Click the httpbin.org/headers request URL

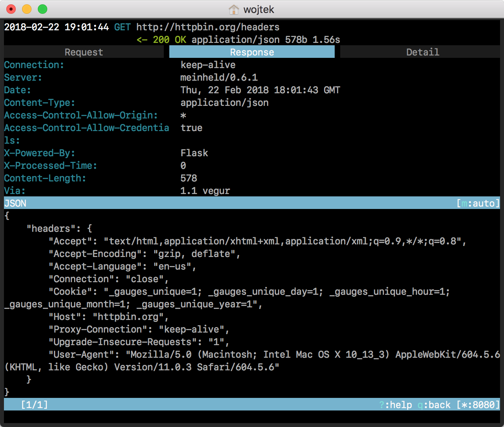(x=208, y=27)
